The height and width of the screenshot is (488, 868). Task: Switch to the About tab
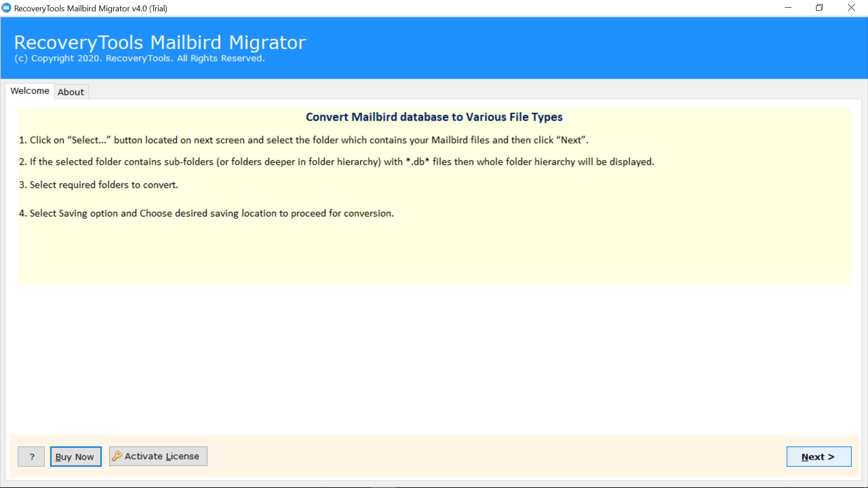[x=71, y=92]
